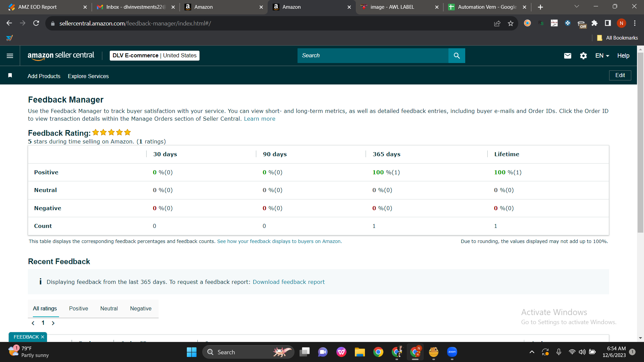Click Download feedback report link

point(289,282)
